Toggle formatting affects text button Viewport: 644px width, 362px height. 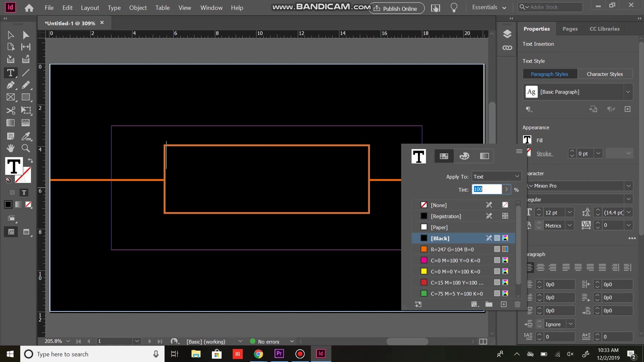tap(24, 193)
